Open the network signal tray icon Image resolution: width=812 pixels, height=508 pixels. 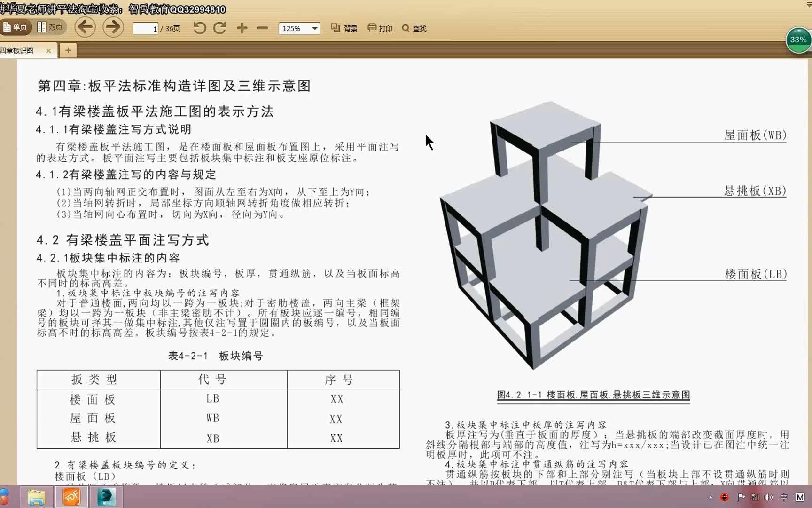[x=755, y=497]
